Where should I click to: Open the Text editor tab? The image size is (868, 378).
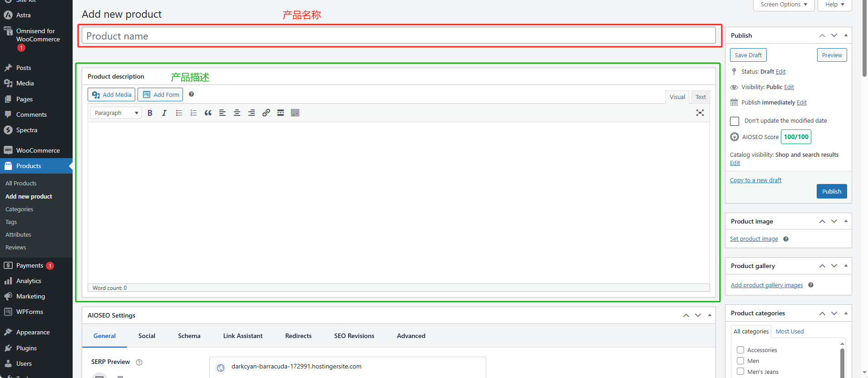(x=700, y=97)
